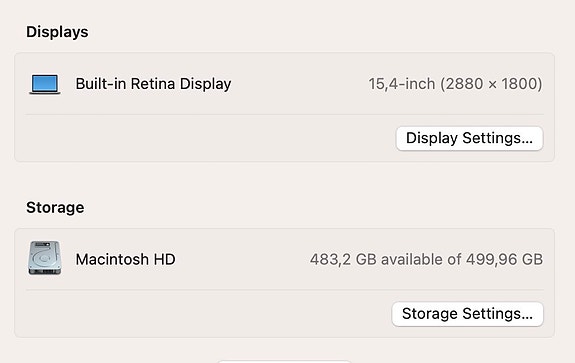Click the 15,4-inch display size text

tap(402, 84)
